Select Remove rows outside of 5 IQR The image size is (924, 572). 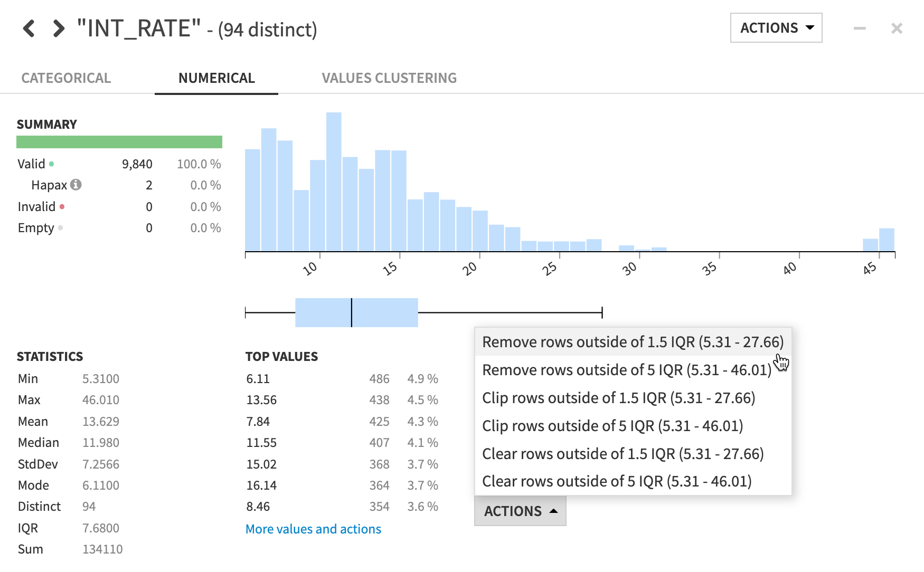click(x=627, y=370)
